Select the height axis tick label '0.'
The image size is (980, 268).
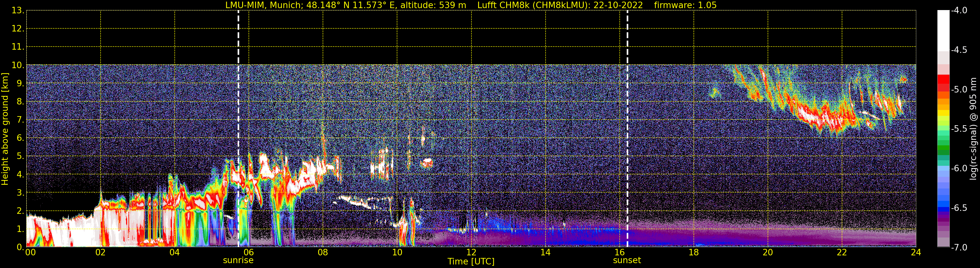pyautogui.click(x=20, y=248)
